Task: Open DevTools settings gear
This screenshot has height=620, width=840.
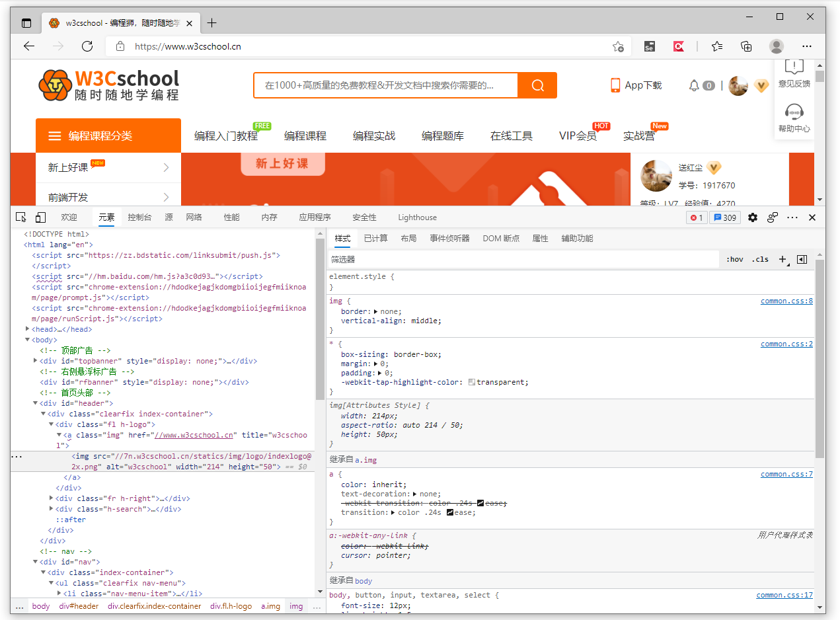Action: 753,217
